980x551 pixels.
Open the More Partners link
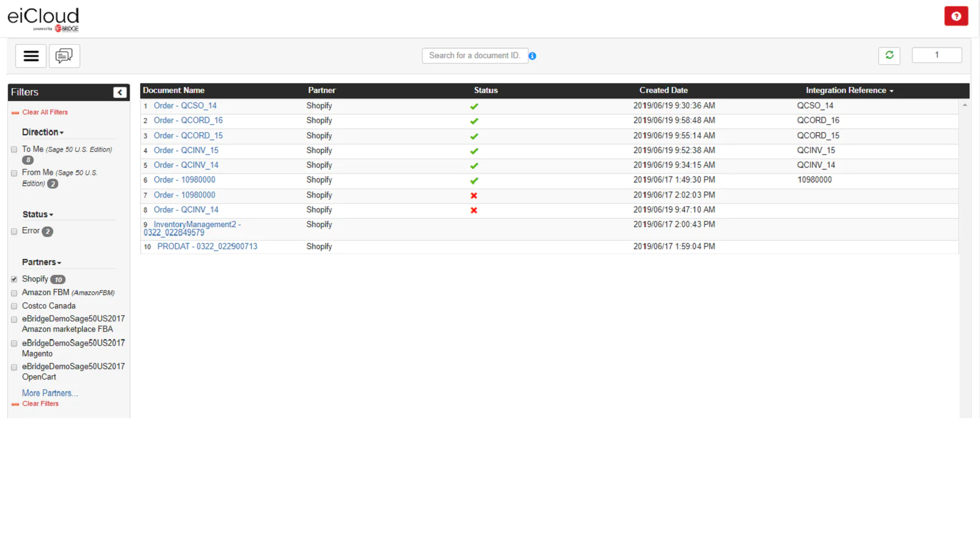click(x=50, y=393)
